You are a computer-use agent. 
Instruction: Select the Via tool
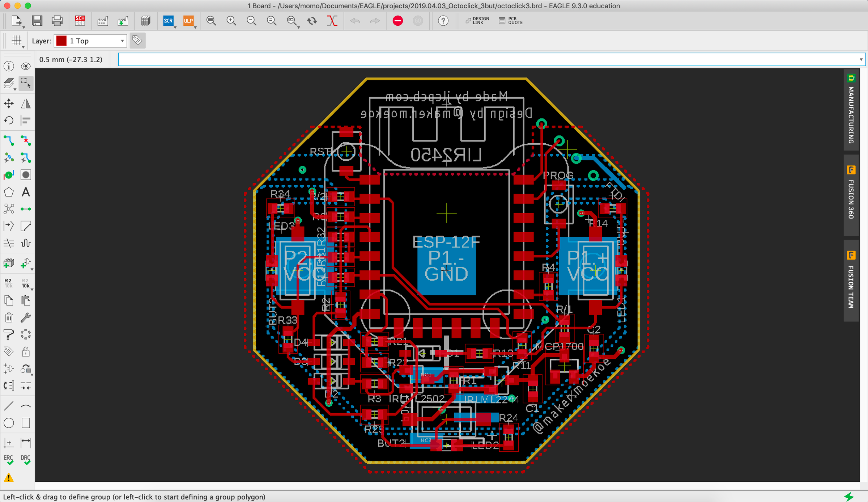[x=8, y=175]
